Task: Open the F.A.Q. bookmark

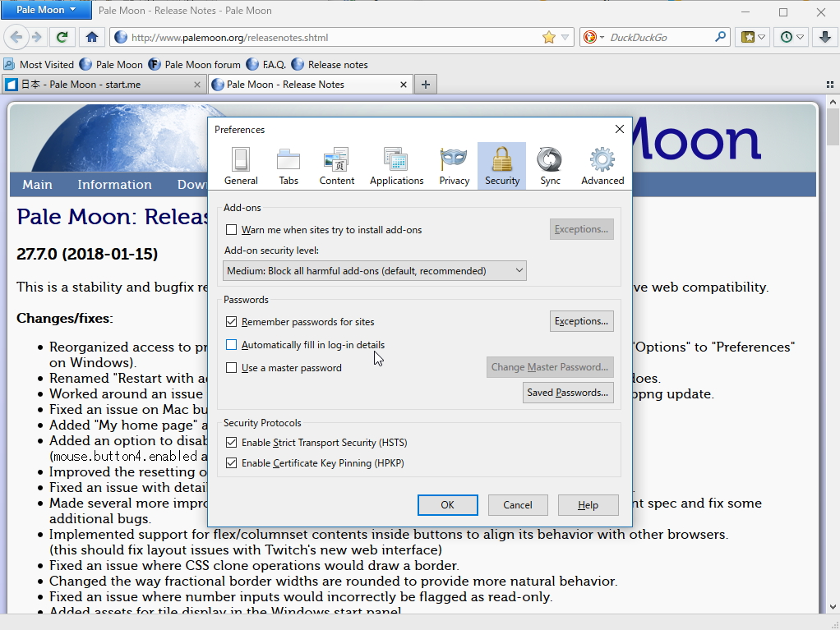Action: pos(266,65)
